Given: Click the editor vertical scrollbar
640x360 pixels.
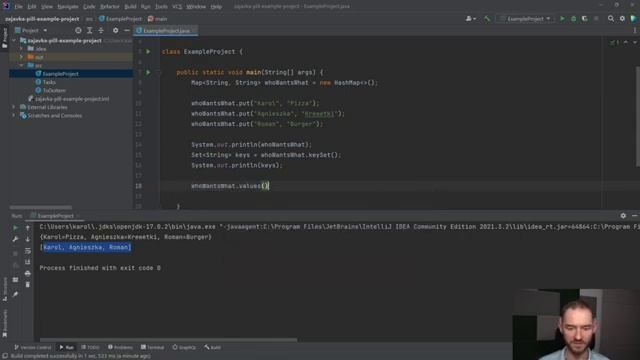Looking at the screenshot, I should pyautogui.click(x=638, y=116).
